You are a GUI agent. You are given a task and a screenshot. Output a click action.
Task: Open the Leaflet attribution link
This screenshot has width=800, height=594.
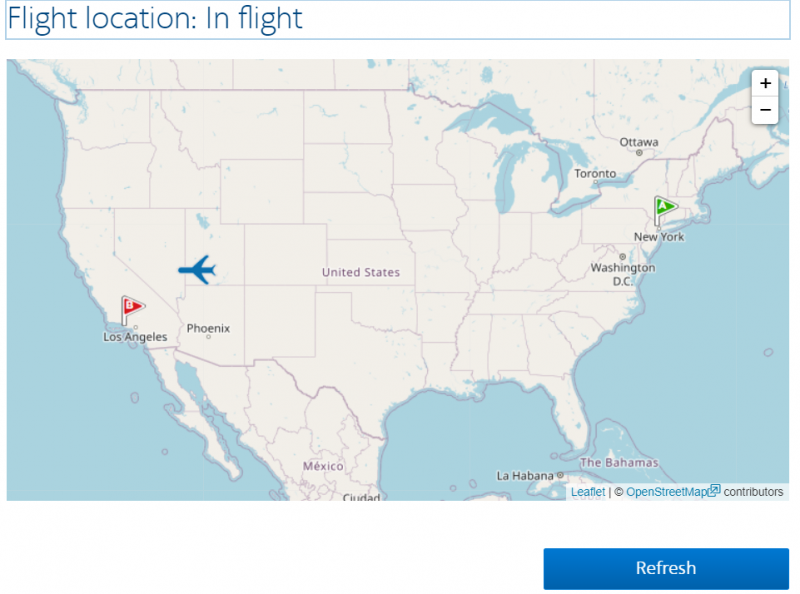(x=587, y=491)
